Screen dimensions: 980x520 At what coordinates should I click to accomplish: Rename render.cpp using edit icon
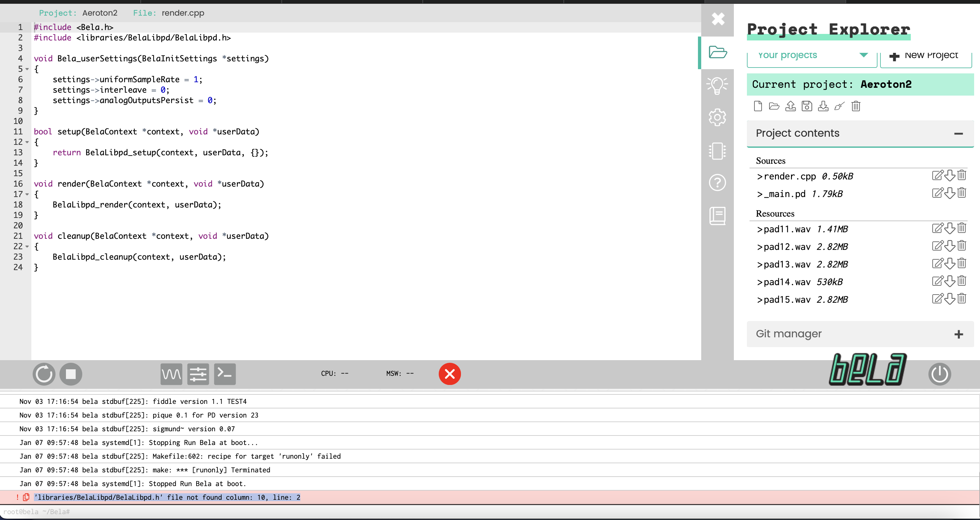click(937, 176)
